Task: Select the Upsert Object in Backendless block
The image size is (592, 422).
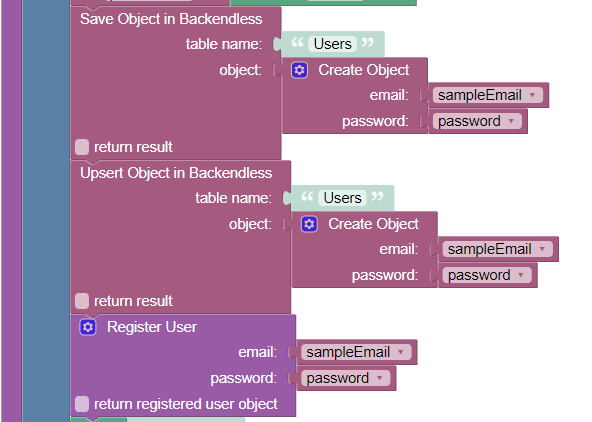Action: pyautogui.click(x=176, y=173)
